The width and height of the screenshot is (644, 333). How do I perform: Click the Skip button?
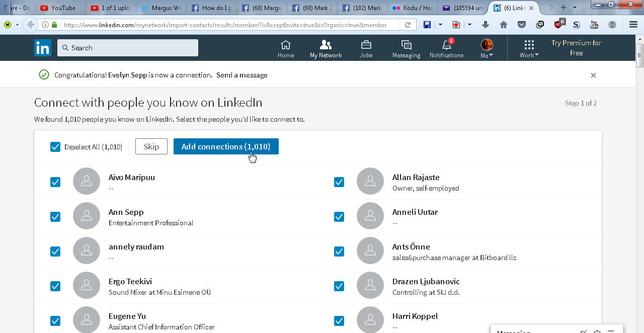(151, 147)
